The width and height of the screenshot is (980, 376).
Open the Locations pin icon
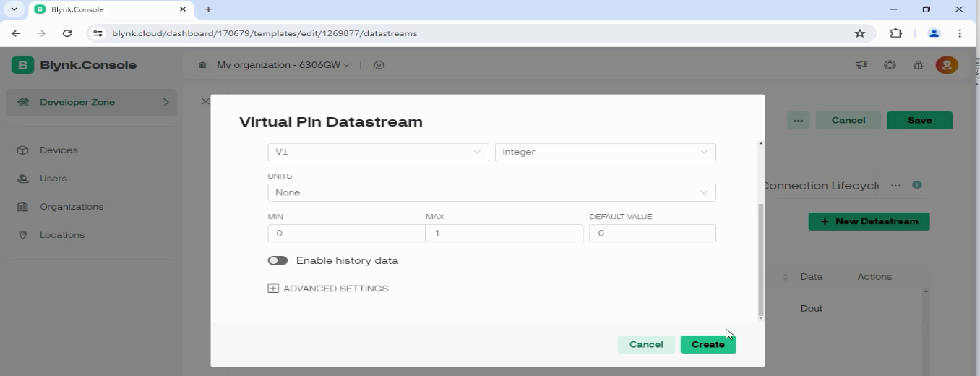(x=22, y=235)
